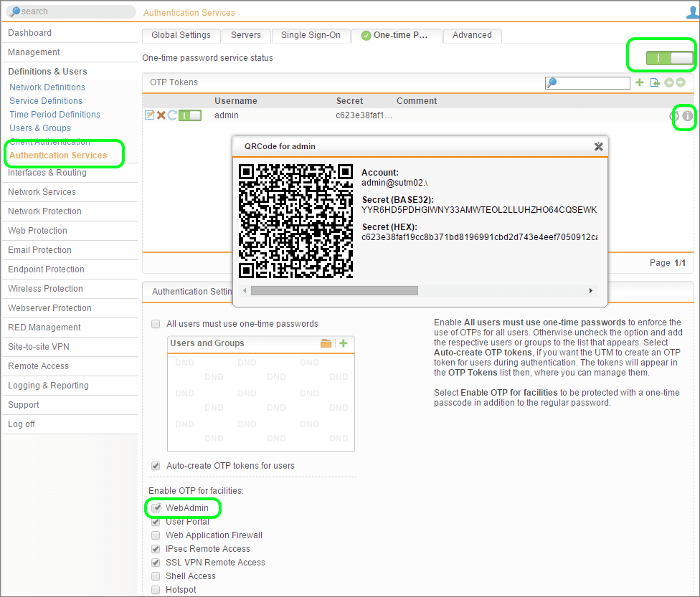This screenshot has height=597, width=700.
Task: Click the sync clock icon in admin row
Action: coord(674,116)
